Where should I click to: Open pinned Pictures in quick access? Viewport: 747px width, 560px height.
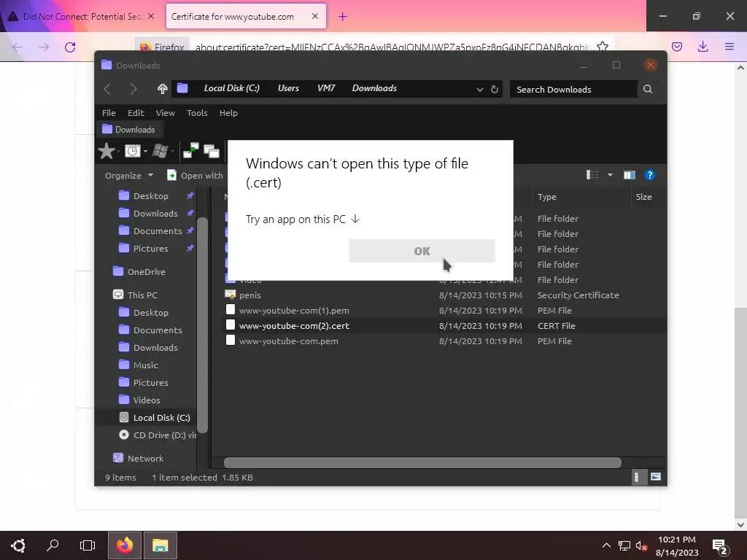click(150, 249)
